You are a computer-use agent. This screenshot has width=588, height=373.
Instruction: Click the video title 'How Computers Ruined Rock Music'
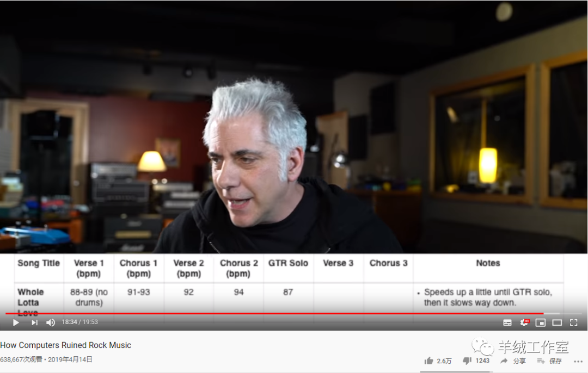(66, 345)
